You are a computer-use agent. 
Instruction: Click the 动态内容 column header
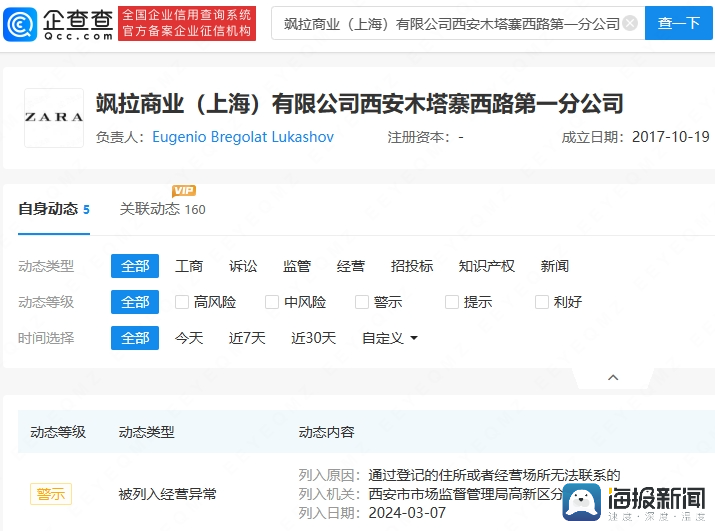pyautogui.click(x=326, y=432)
